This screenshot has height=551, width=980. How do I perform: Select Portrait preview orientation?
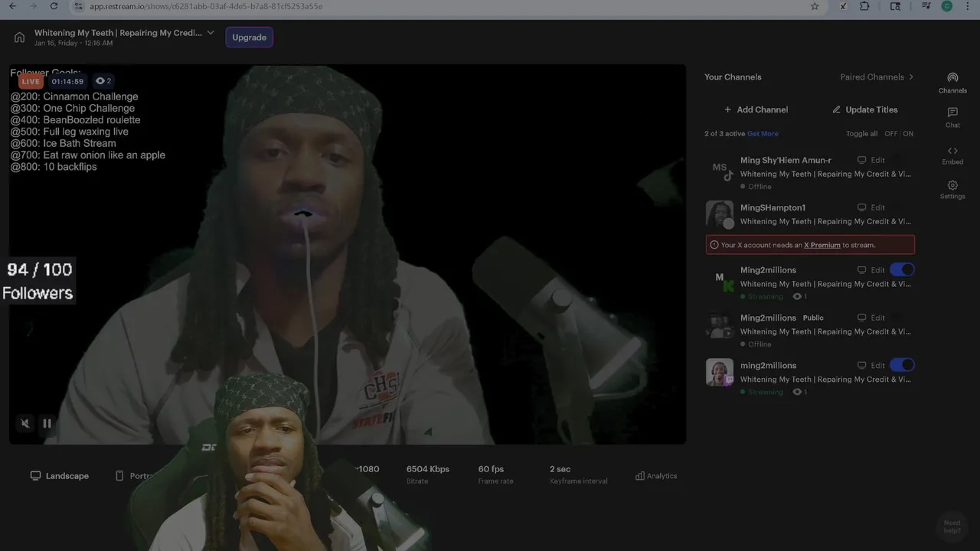(x=135, y=476)
